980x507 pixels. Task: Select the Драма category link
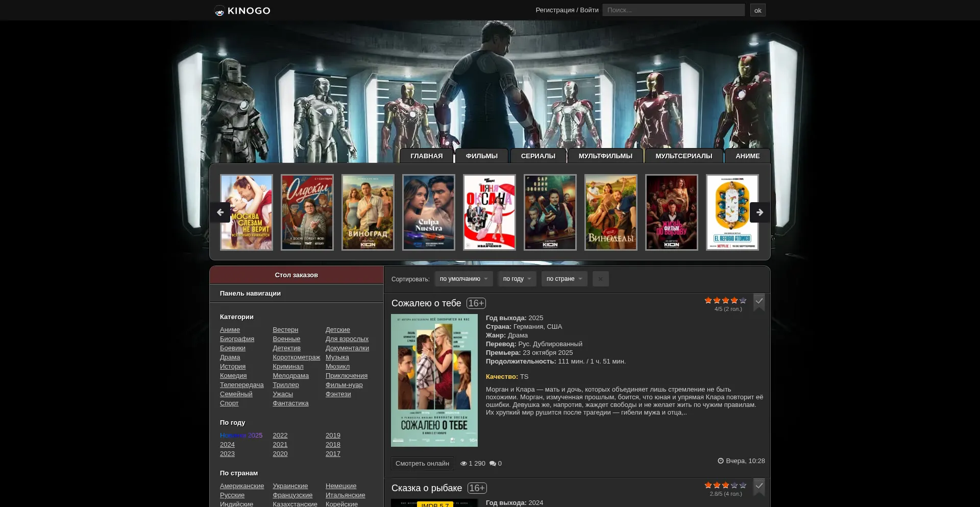[230, 357]
